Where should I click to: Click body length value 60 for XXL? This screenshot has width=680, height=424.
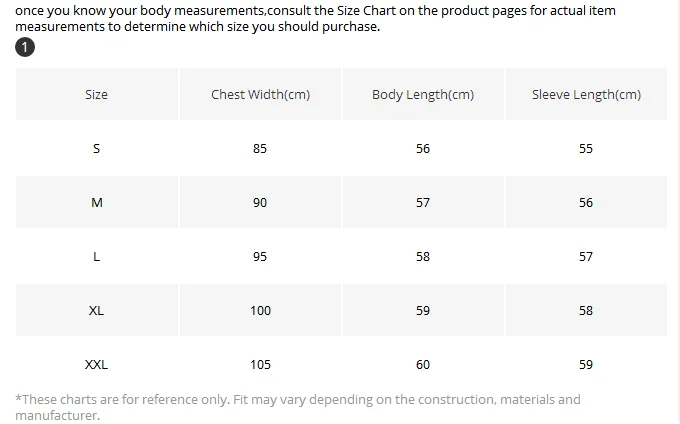(423, 364)
